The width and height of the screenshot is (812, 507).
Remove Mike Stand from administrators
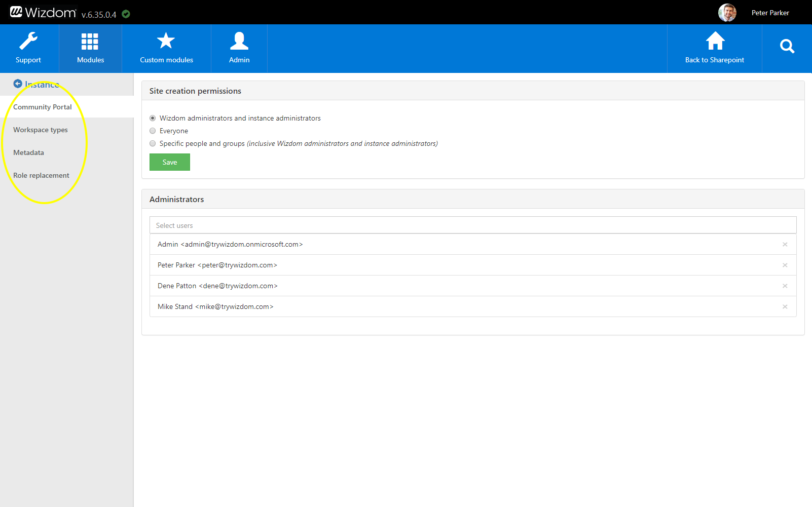point(785,307)
